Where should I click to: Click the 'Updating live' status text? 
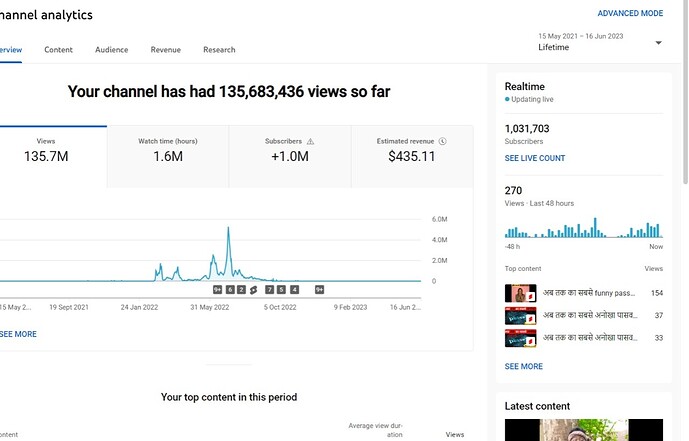(x=532, y=99)
